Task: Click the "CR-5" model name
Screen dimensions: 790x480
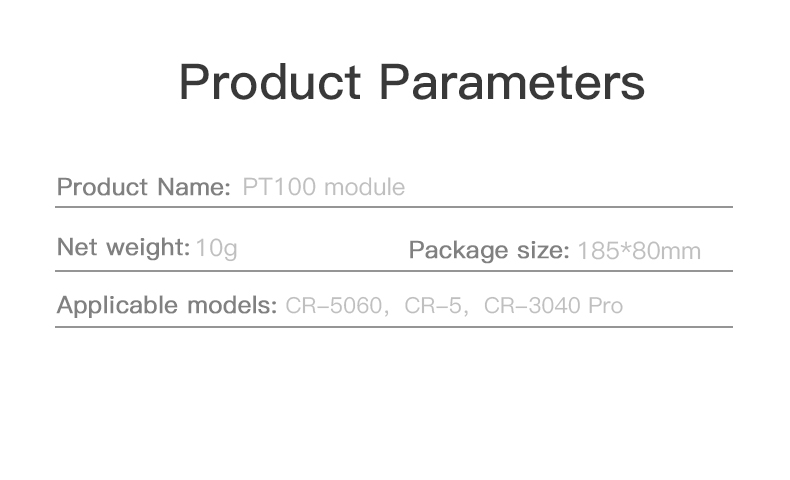Action: [433, 305]
